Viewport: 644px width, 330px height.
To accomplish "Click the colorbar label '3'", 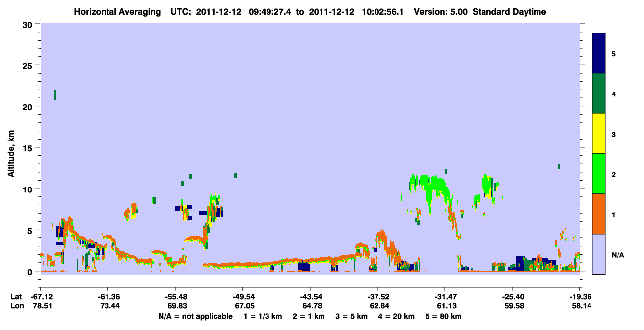I will click(x=614, y=134).
